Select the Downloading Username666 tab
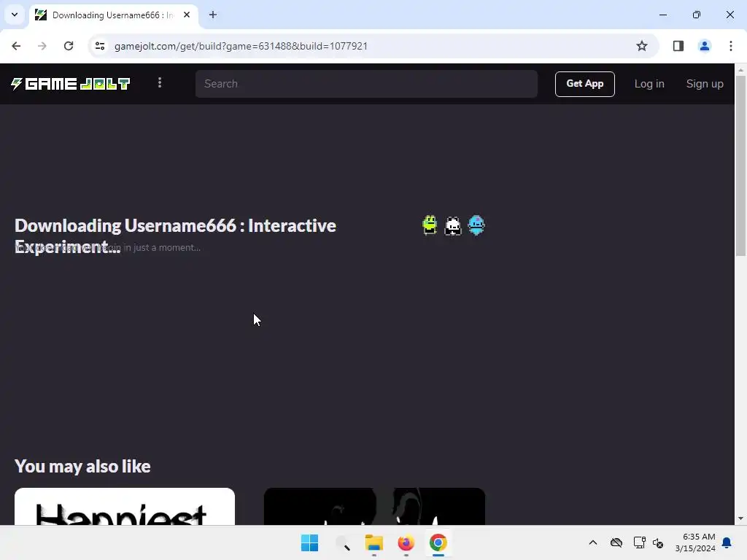The height and width of the screenshot is (560, 747). tap(112, 15)
